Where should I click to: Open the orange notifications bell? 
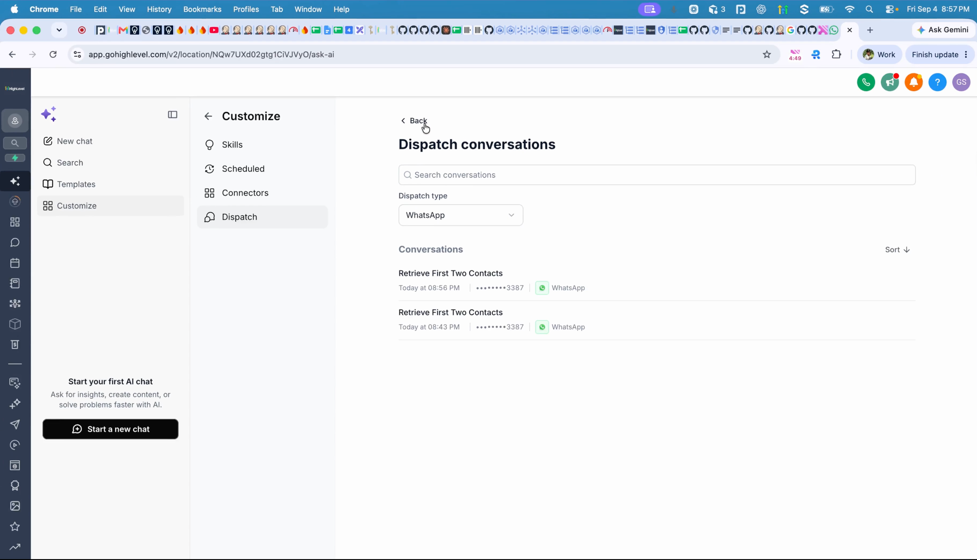coord(913,82)
